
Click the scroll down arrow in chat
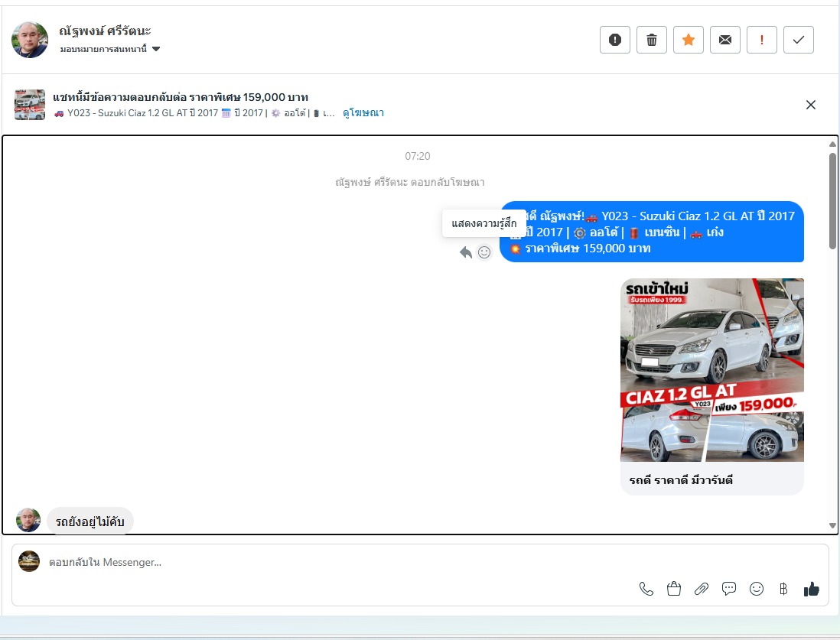[x=832, y=526]
